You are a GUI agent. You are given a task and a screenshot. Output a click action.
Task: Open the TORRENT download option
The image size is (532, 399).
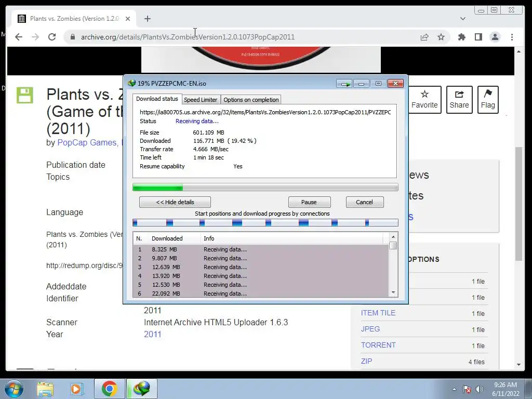pyautogui.click(x=378, y=345)
